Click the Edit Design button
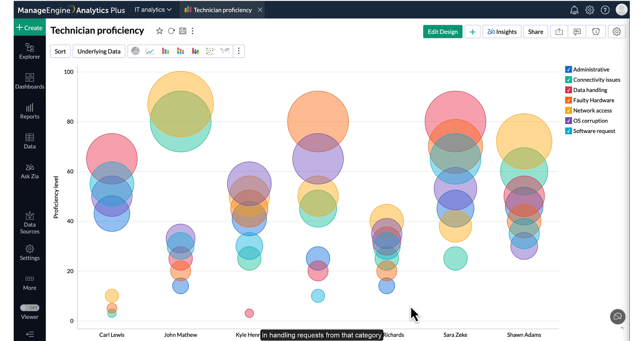This screenshot has width=644, height=341. 442,32
